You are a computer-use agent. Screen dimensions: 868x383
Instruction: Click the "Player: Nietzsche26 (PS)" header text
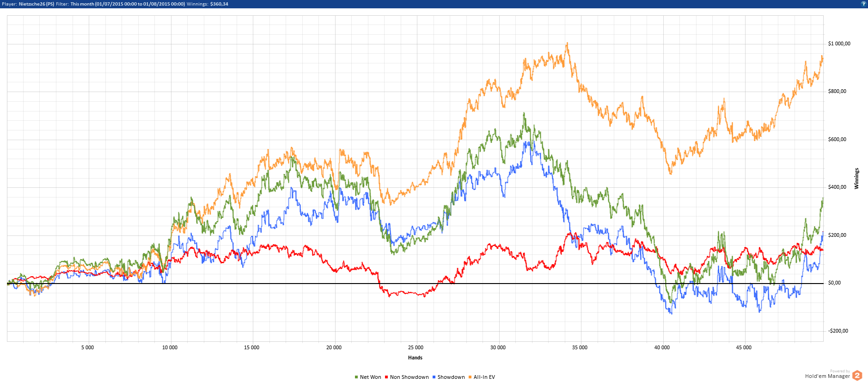coord(28,4)
